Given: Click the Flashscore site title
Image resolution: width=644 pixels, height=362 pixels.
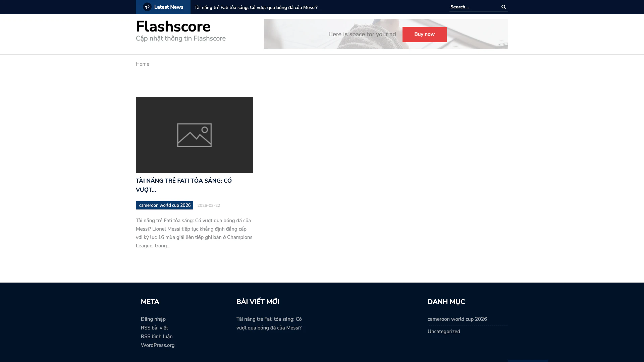Looking at the screenshot, I should coord(173,27).
